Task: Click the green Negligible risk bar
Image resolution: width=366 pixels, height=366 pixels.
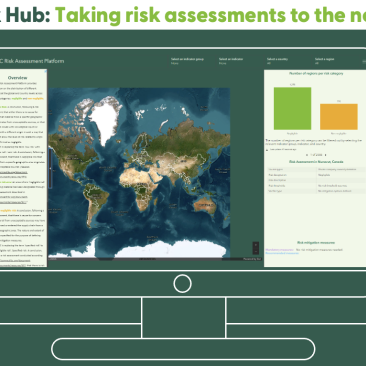Action: (292, 108)
